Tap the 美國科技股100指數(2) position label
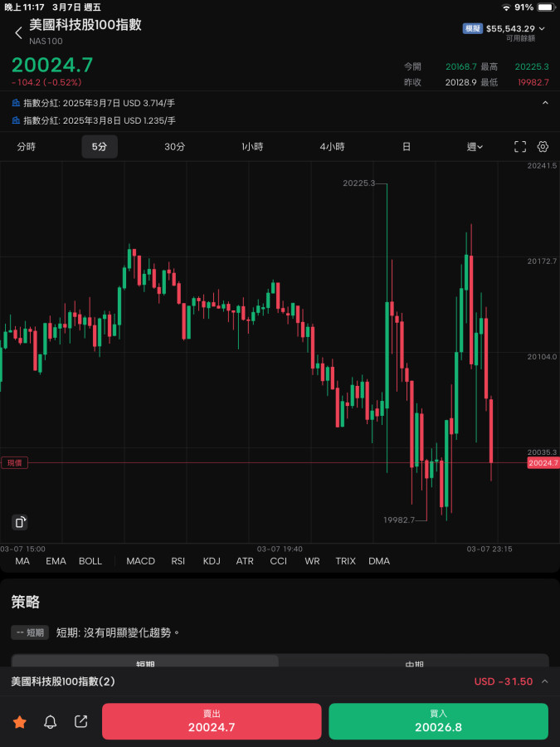Image resolution: width=560 pixels, height=747 pixels. click(x=63, y=681)
